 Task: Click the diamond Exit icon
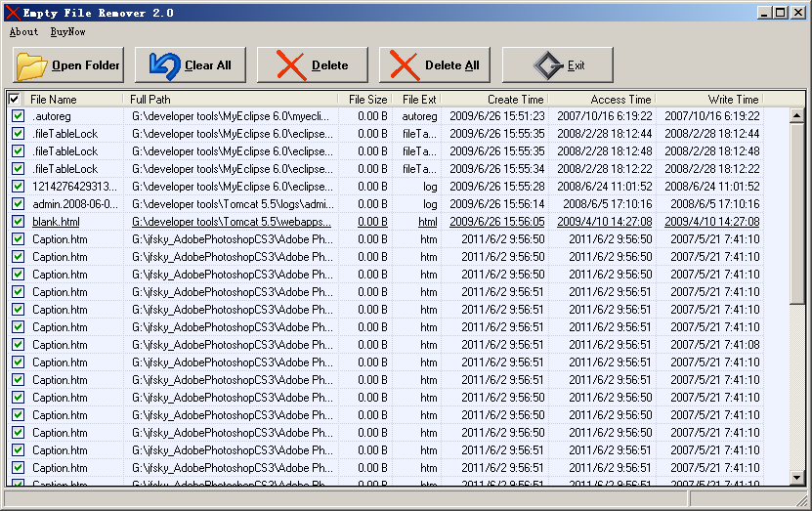548,65
